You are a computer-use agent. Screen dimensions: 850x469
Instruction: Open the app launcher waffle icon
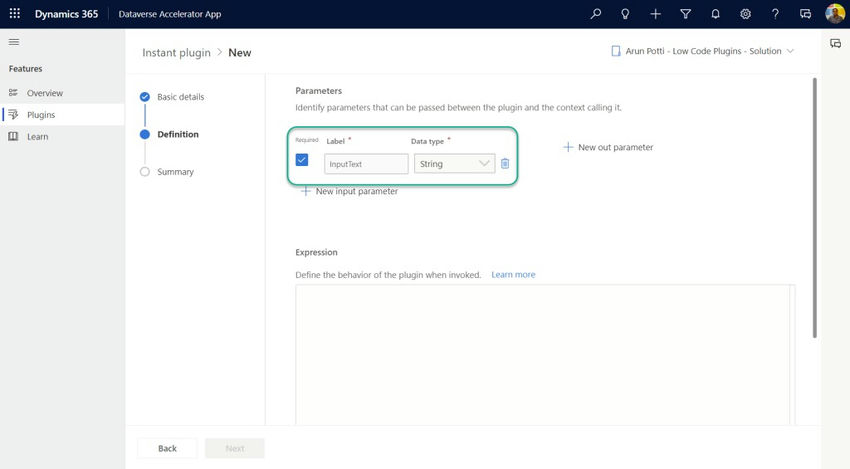pyautogui.click(x=15, y=14)
